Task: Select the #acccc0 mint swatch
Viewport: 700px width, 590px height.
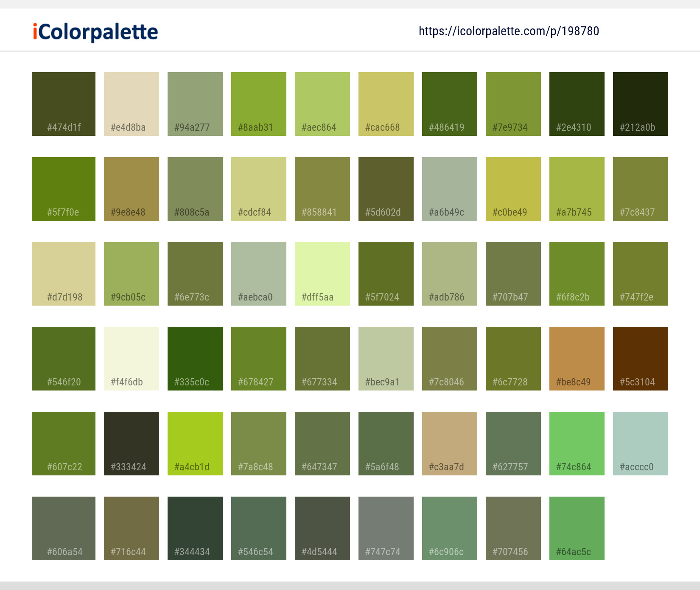Action: [x=641, y=444]
